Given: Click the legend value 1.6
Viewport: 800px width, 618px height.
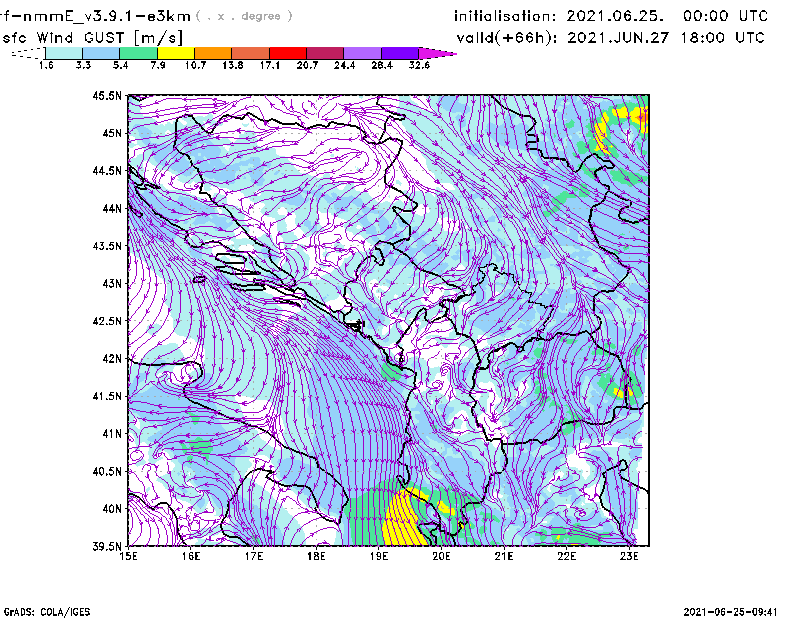Looking at the screenshot, I should point(46,65).
